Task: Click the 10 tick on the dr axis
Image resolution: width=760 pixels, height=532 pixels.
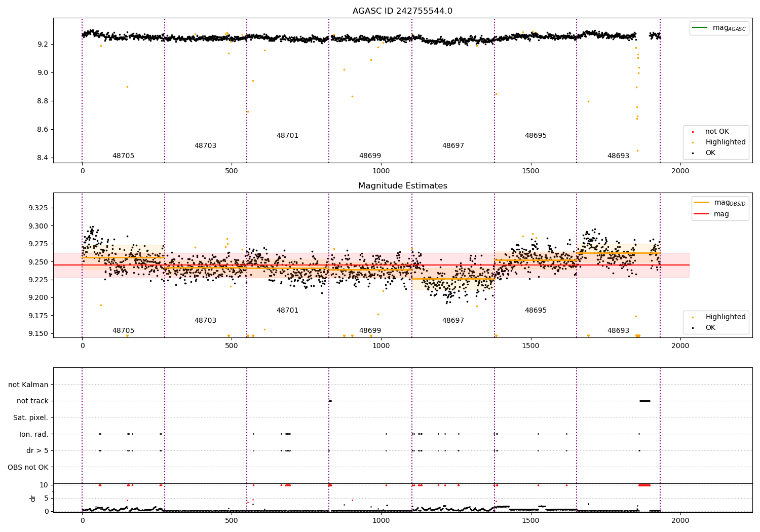Action: click(x=44, y=485)
